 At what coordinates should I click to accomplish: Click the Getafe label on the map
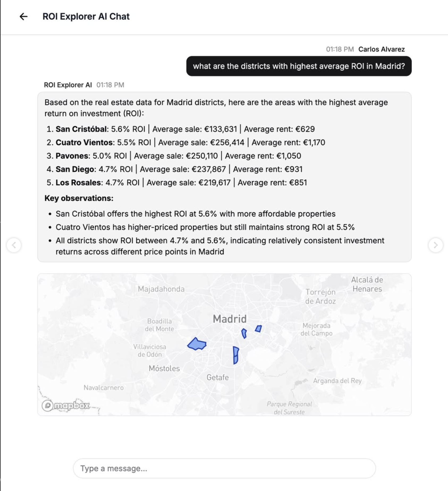pyautogui.click(x=218, y=377)
